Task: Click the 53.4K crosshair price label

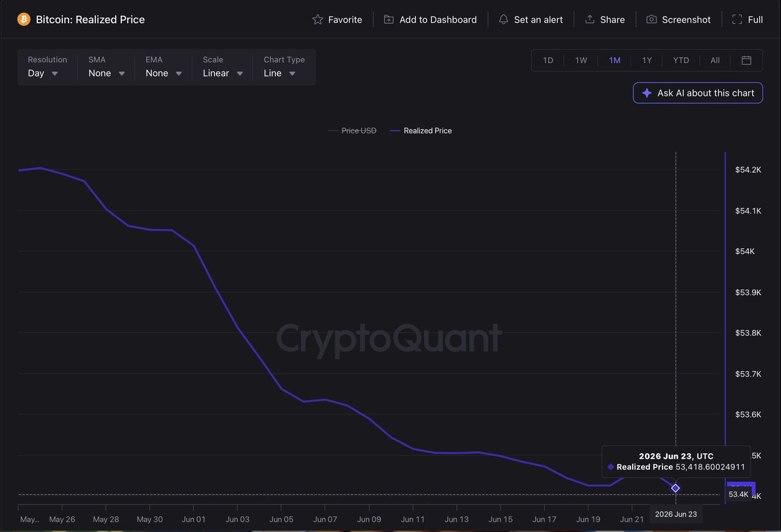Action: (x=738, y=494)
